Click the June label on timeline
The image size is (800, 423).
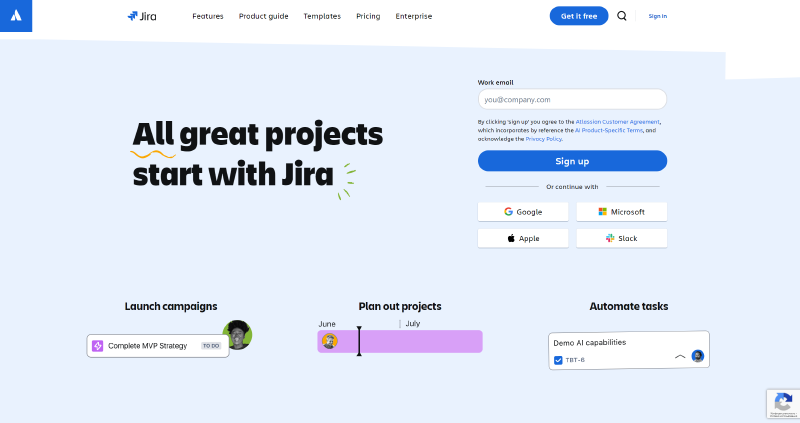pyautogui.click(x=327, y=324)
